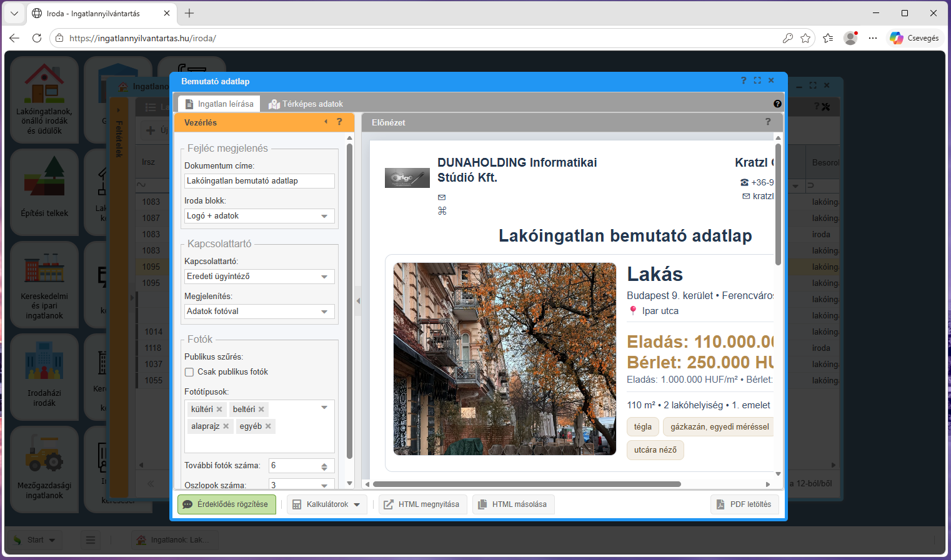Click the HTML másolása button

click(x=514, y=504)
